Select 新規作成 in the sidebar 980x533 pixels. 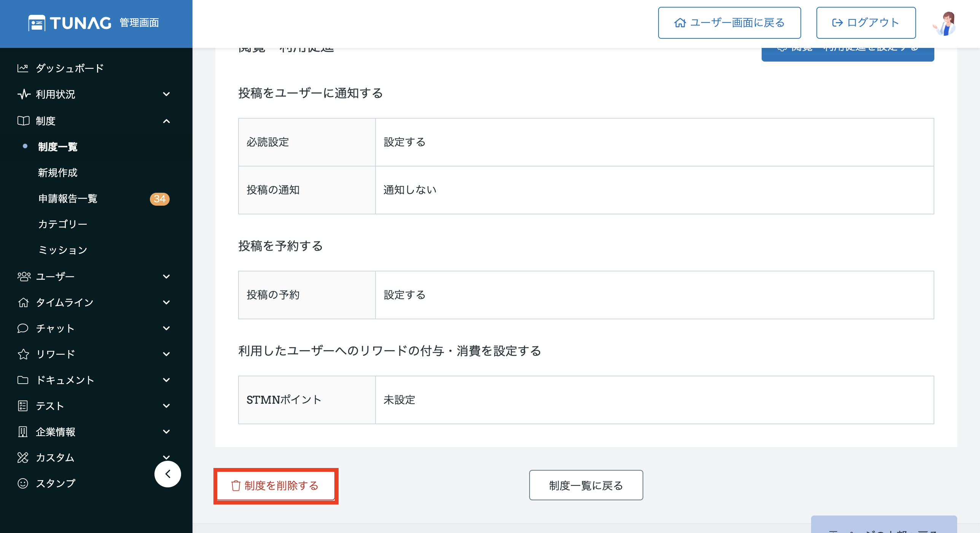pyautogui.click(x=58, y=173)
